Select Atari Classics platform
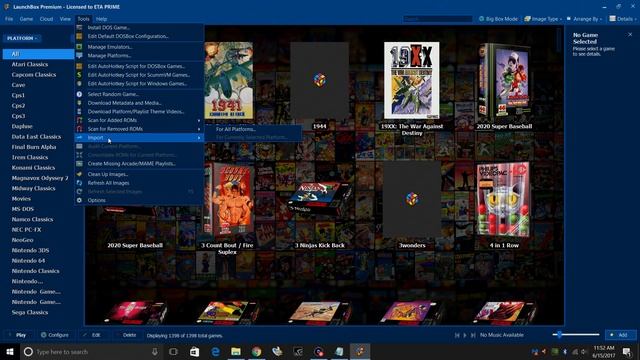This screenshot has height=360, width=640. 30,64
